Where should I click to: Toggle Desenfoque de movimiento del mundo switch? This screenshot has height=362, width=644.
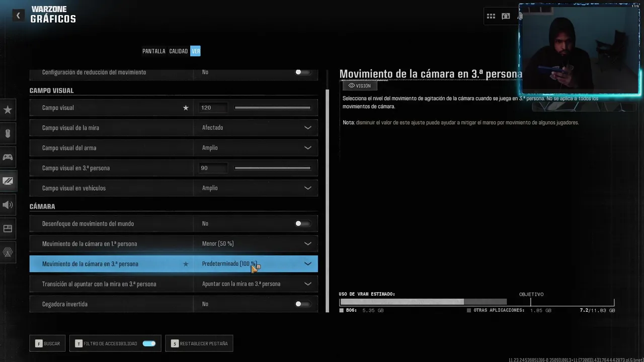pyautogui.click(x=302, y=224)
